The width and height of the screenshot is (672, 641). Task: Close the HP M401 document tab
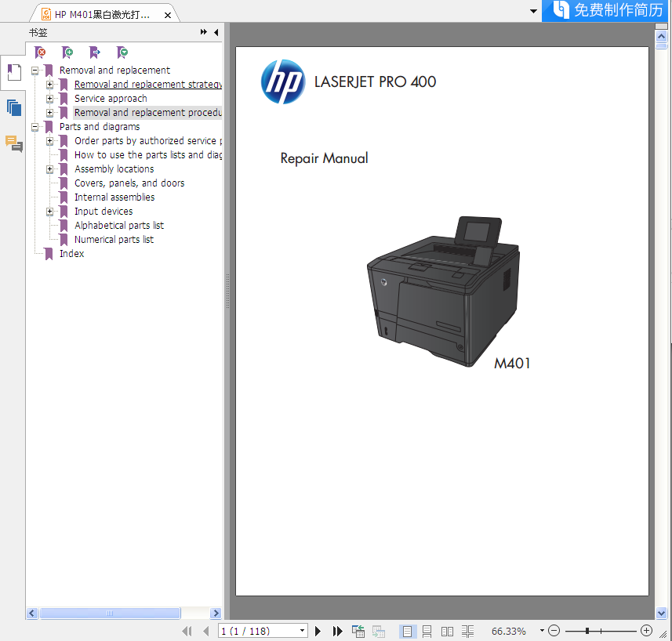coord(168,16)
